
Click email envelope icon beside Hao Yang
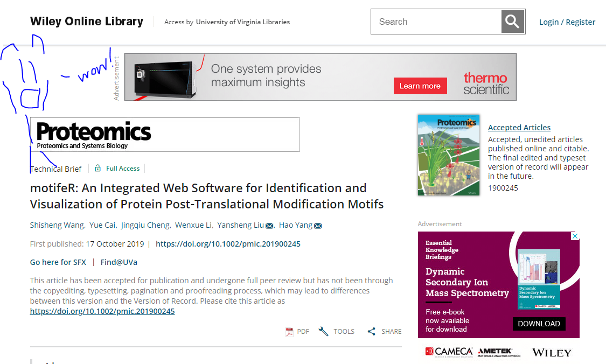318,226
